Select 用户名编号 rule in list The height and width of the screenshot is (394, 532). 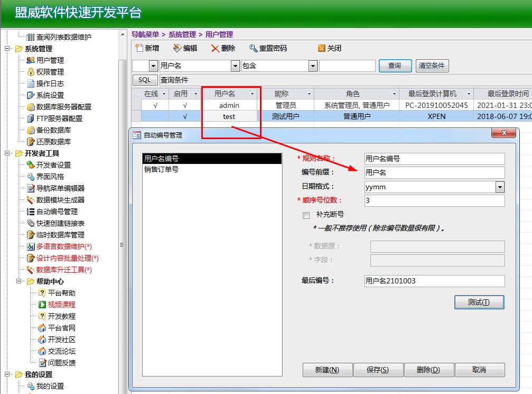212,159
